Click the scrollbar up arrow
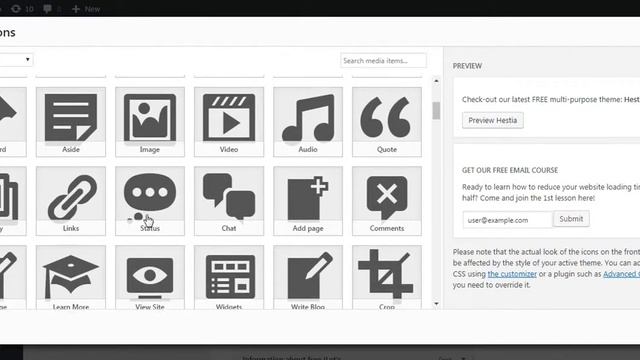640x360 pixels. point(436,81)
